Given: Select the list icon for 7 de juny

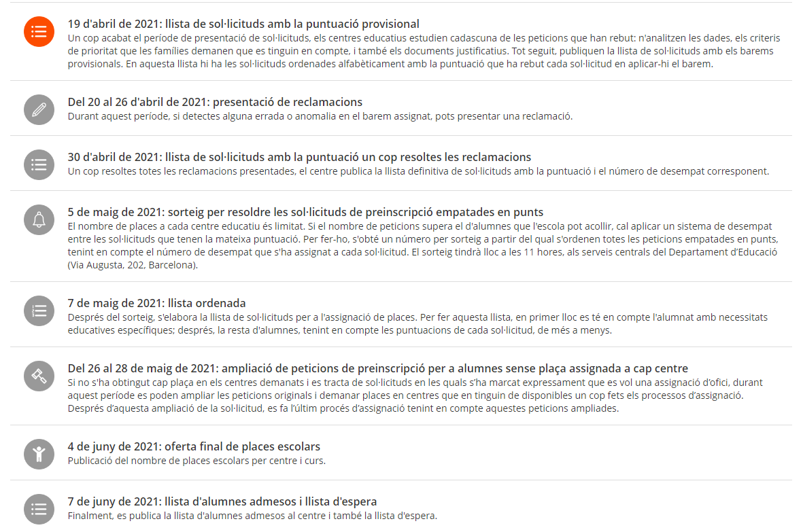Looking at the screenshot, I should (39, 509).
